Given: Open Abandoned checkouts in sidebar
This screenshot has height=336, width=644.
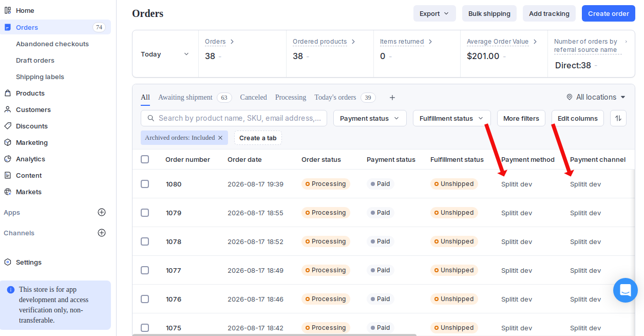Looking at the screenshot, I should (52, 44).
